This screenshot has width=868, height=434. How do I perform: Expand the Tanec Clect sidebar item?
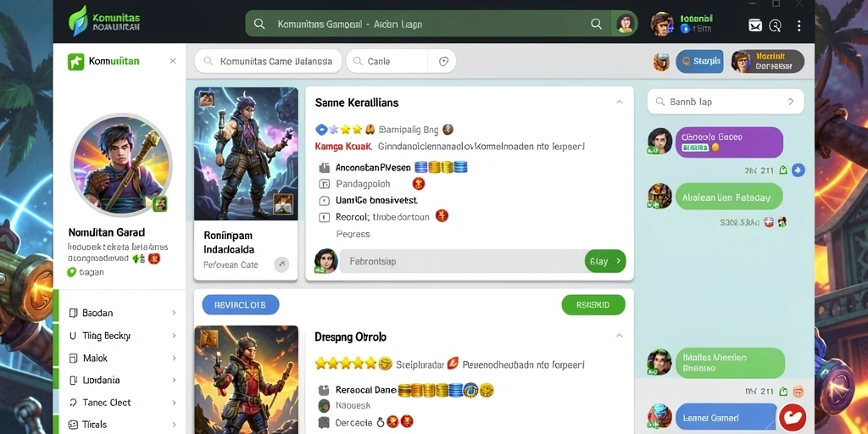(x=174, y=403)
